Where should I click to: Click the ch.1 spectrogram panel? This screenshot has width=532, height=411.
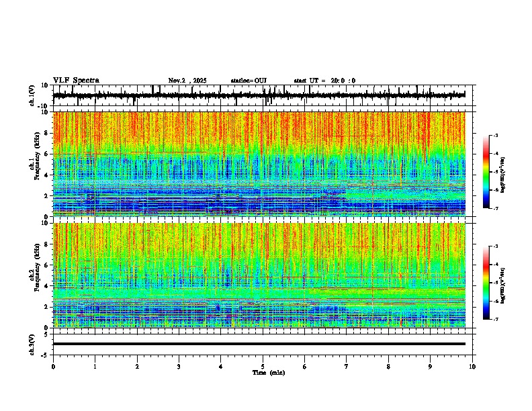pos(259,164)
